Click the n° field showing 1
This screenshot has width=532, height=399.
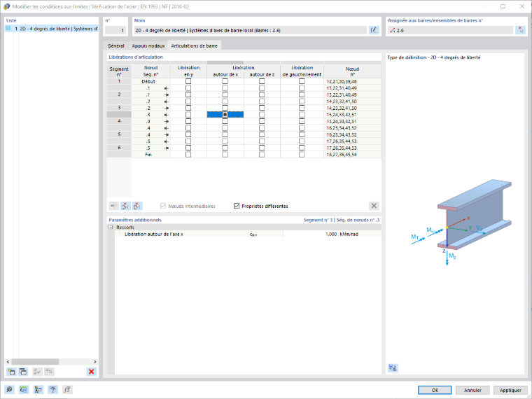115,30
